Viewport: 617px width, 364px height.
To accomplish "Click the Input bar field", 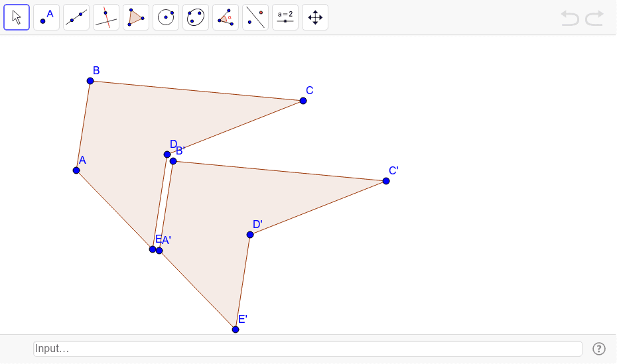I will point(308,349).
